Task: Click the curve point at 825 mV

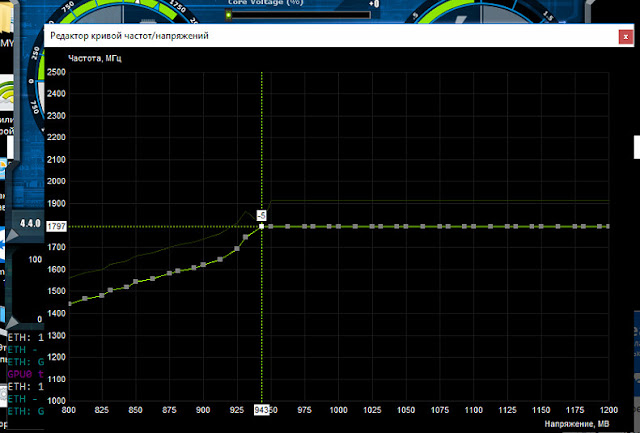Action: click(x=102, y=295)
